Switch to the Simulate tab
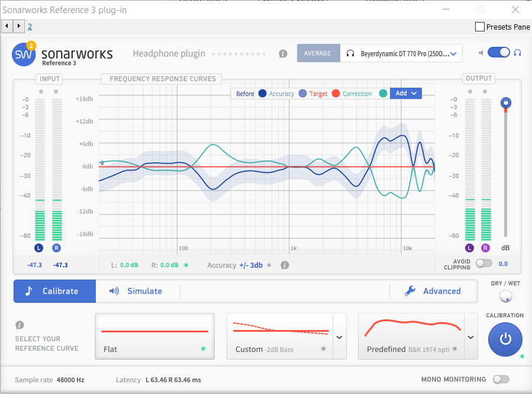The width and height of the screenshot is (532, 394). pos(136,291)
